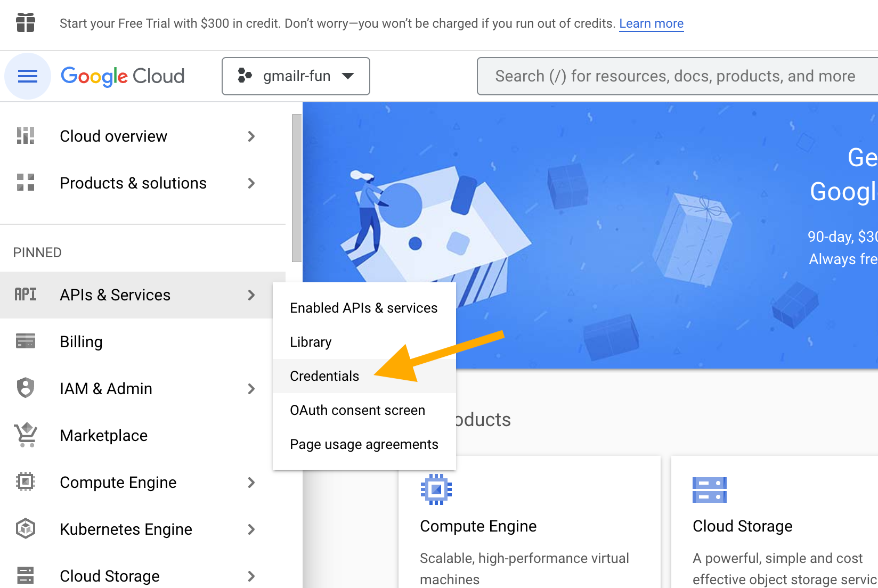Screen dimensions: 878x588
Task: Expand the Cloud overview submenu chevron
Action: click(251, 136)
